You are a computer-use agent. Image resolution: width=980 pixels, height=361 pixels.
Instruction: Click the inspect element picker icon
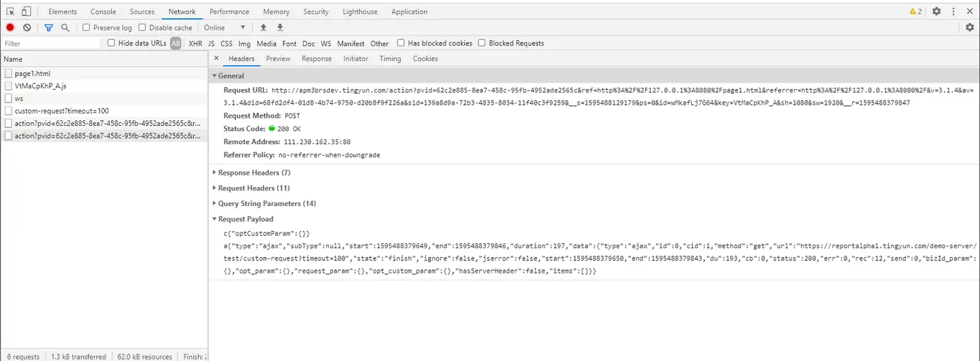click(11, 12)
